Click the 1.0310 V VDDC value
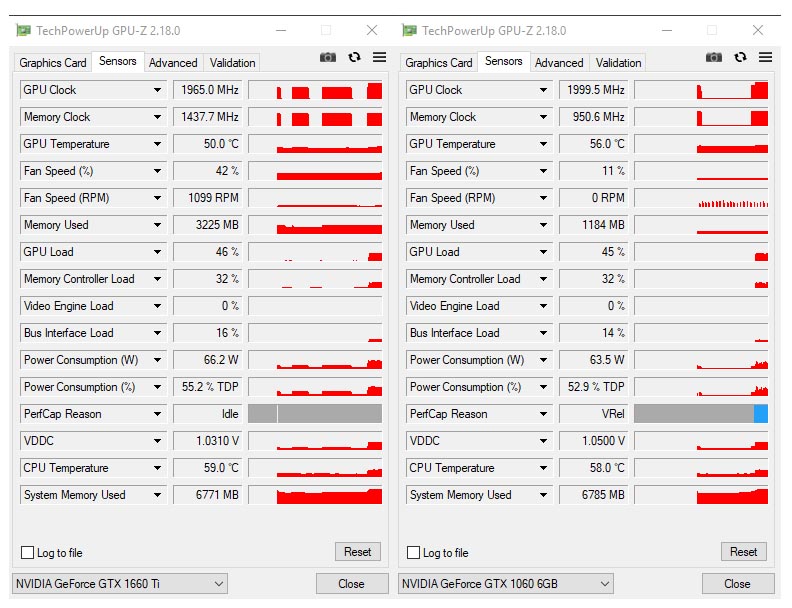792x608 pixels. coord(208,441)
